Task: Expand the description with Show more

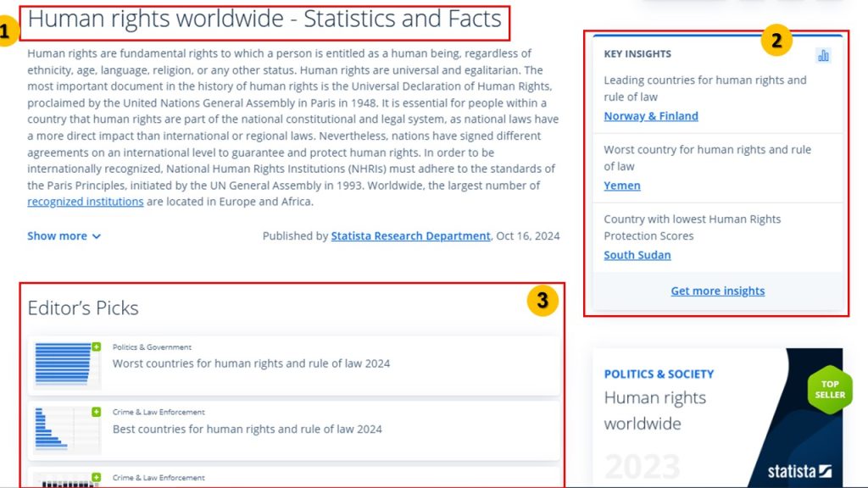Action: (64, 236)
